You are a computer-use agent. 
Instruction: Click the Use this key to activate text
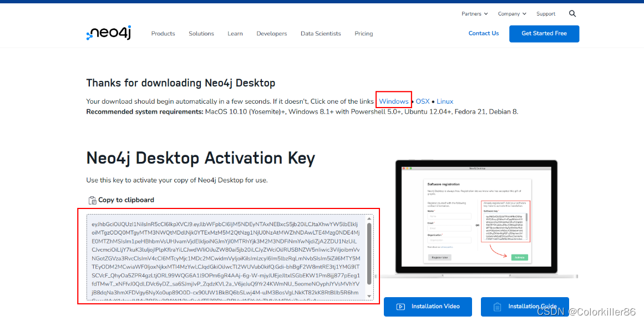[177, 180]
